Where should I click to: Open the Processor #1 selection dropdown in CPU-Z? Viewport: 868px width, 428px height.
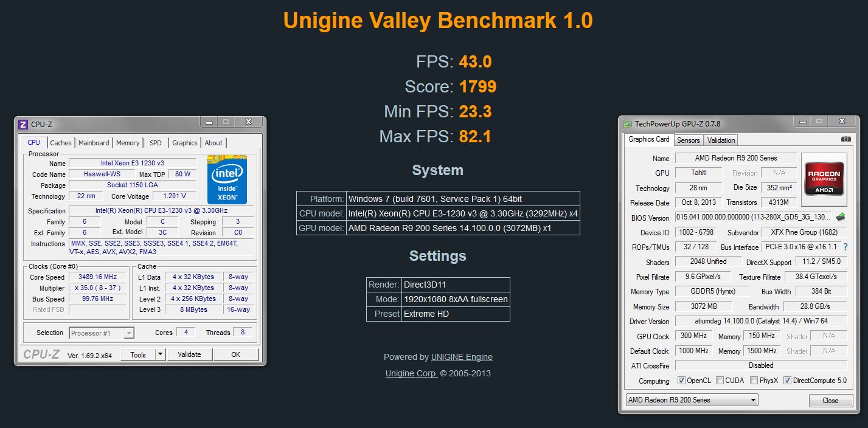coord(102,333)
